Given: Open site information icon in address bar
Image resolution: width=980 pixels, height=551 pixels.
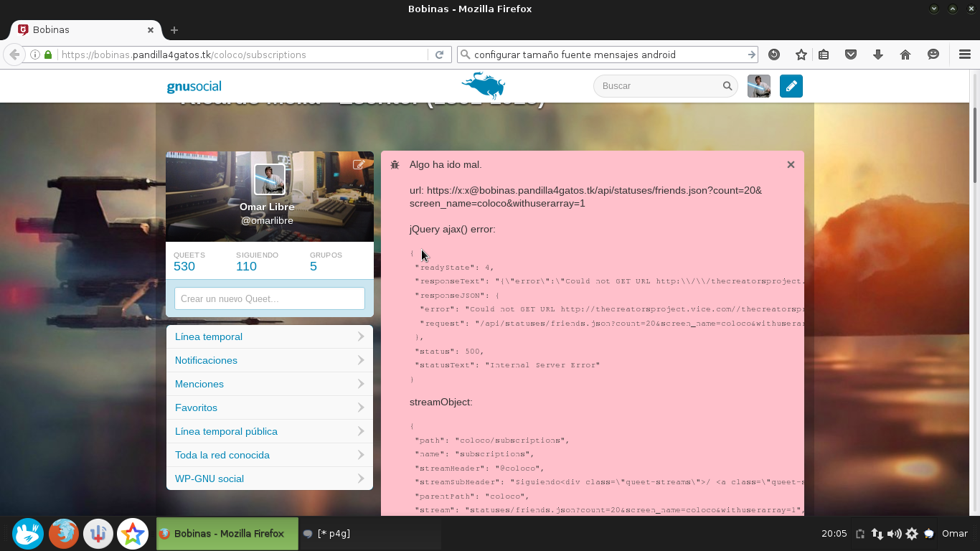Looking at the screenshot, I should (36, 55).
